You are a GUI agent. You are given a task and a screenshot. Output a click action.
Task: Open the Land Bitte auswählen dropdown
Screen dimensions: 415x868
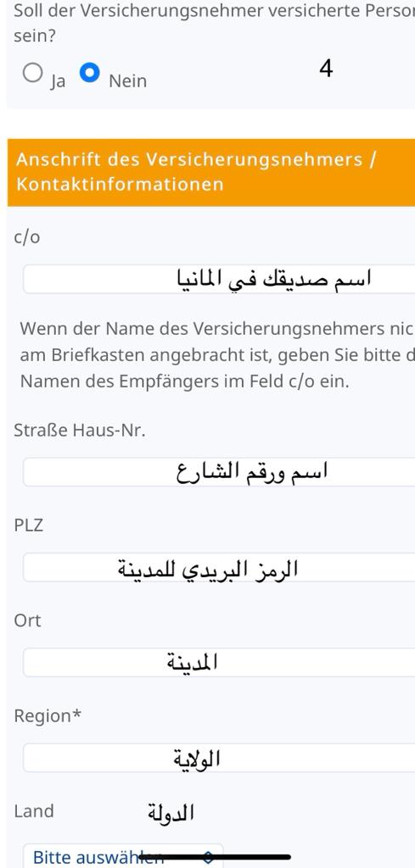123,856
